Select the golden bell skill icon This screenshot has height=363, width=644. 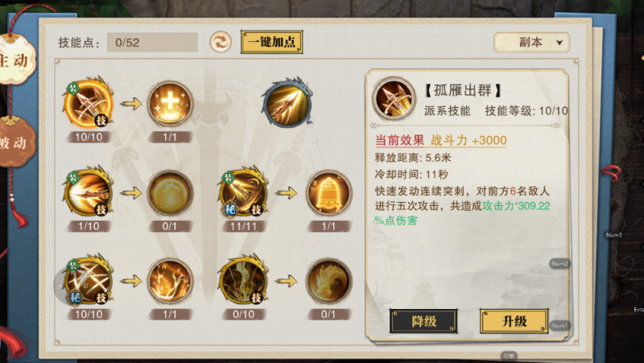328,192
